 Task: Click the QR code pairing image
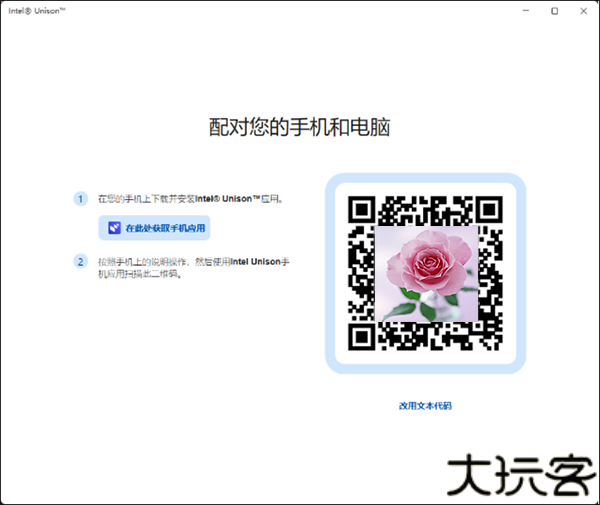click(425, 273)
